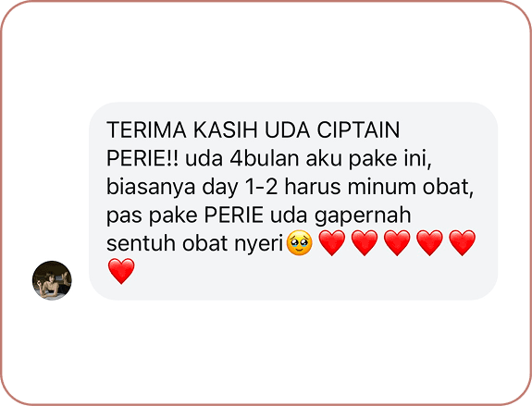This screenshot has width=532, height=406.
Task: Click the third red heart in the row
Action: pos(397,242)
